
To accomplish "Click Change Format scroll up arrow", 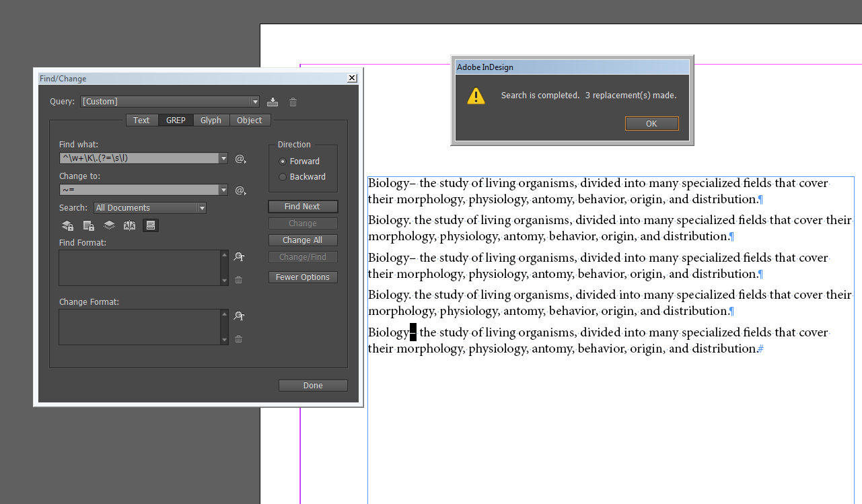I will click(225, 314).
